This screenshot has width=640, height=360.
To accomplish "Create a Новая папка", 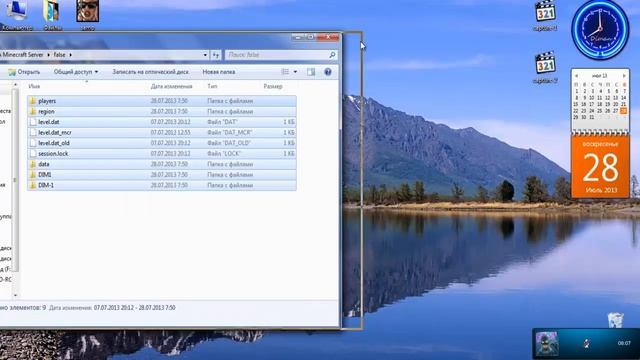I will coord(219,72).
